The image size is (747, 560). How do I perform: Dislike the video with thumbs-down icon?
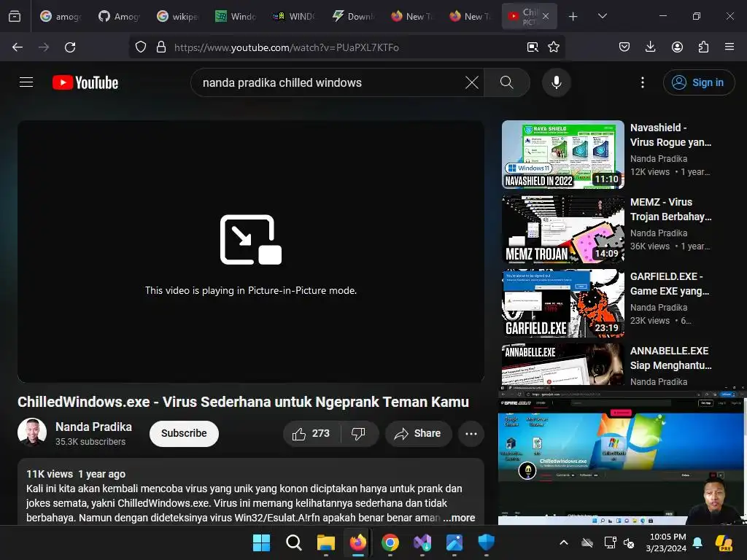point(359,433)
